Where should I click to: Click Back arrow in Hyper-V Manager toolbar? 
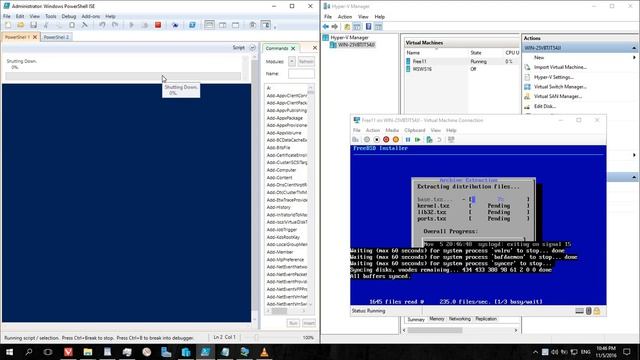pyautogui.click(x=326, y=27)
